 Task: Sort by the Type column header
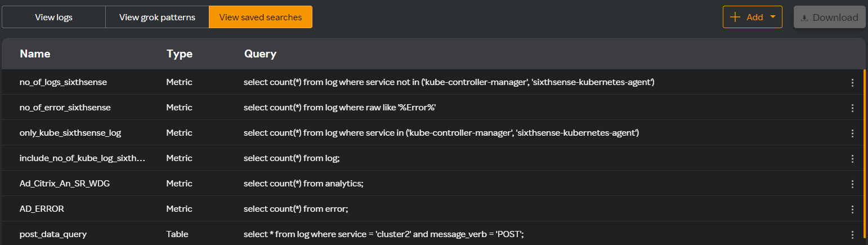pos(180,54)
